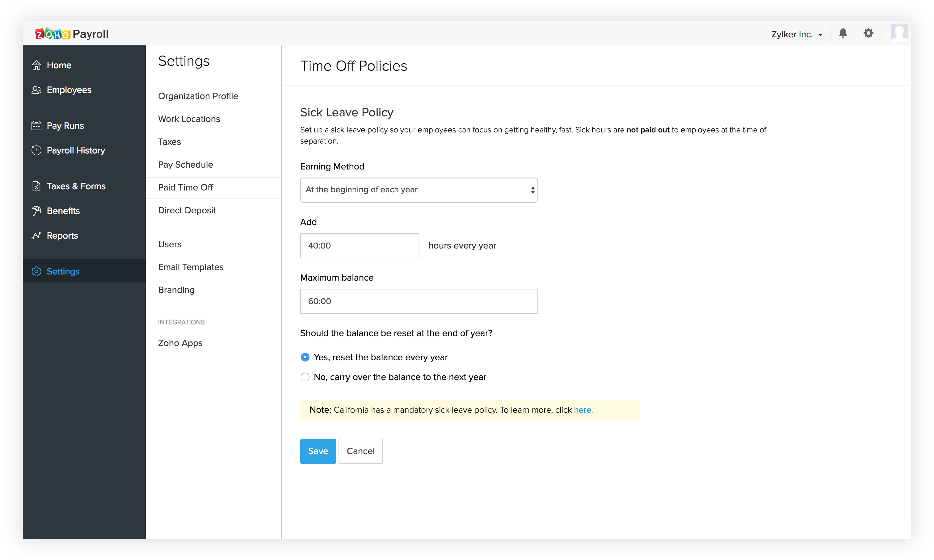Click the Pay Runs navigation icon
Screen dimensions: 934x560
coord(37,125)
